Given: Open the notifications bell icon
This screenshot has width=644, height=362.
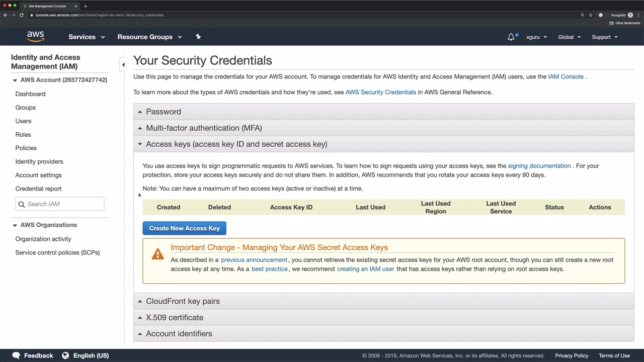Looking at the screenshot, I should point(511,37).
